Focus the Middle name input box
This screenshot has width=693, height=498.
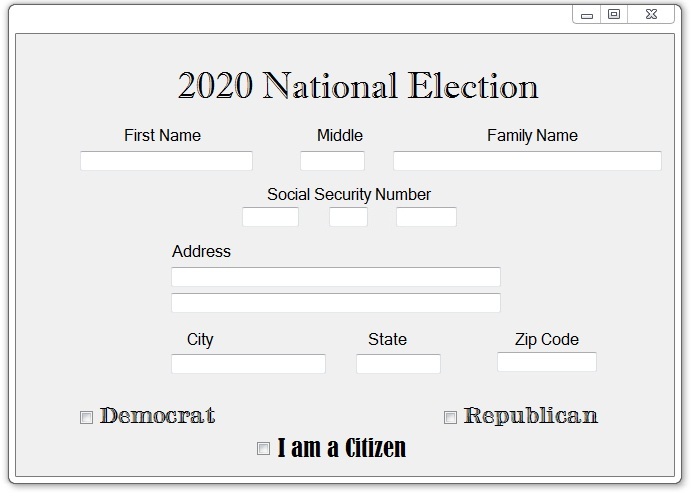pos(332,161)
